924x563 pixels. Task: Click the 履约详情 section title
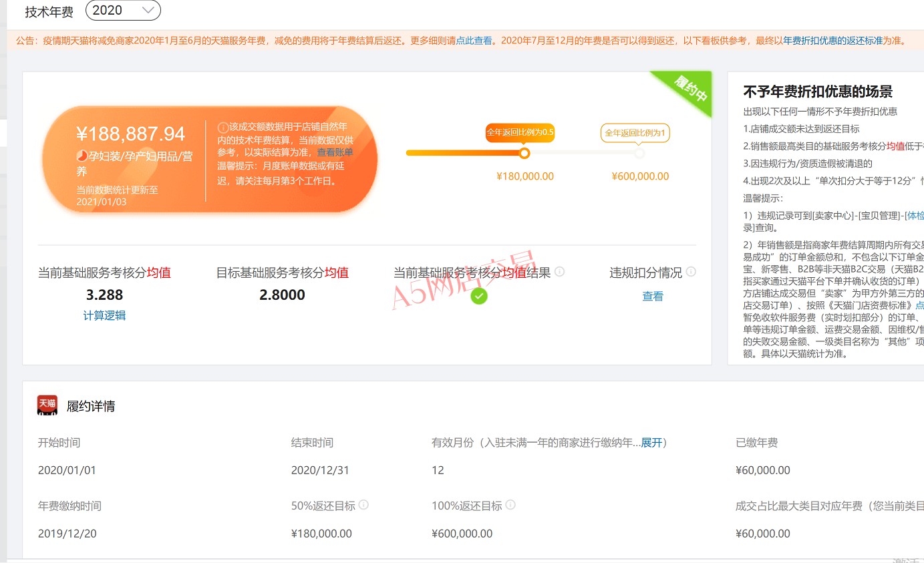coord(91,406)
